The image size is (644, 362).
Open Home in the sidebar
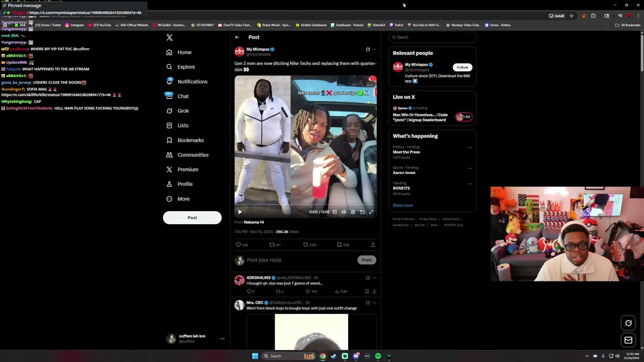click(179, 52)
